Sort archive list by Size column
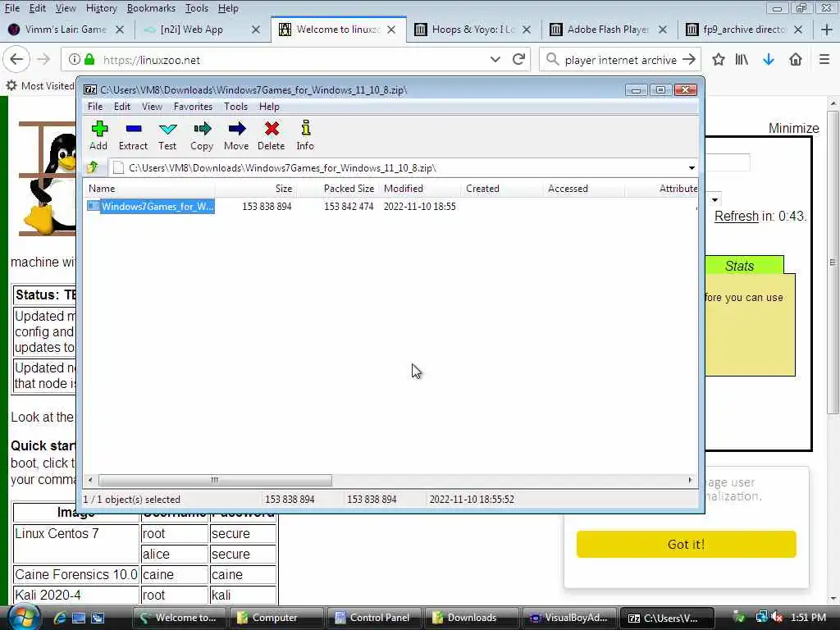Image resolution: width=840 pixels, height=630 pixels. point(256,189)
